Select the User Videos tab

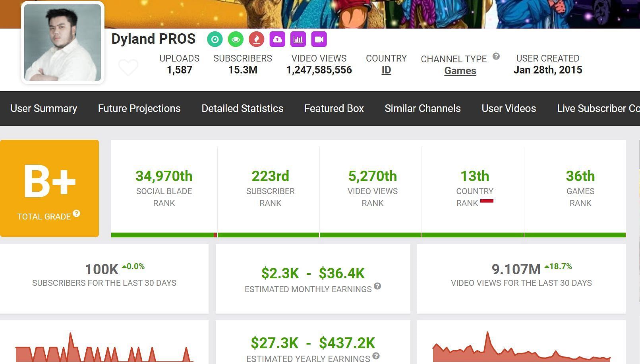point(509,108)
